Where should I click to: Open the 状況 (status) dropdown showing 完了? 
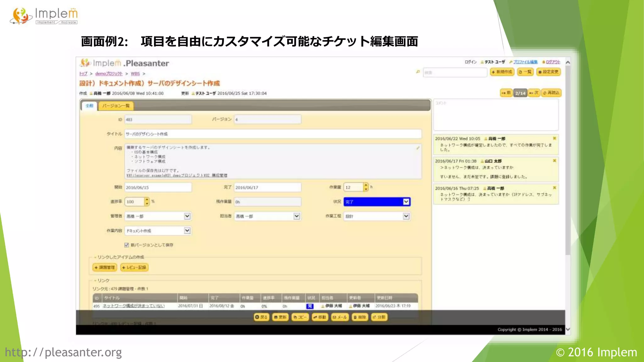coord(377,202)
